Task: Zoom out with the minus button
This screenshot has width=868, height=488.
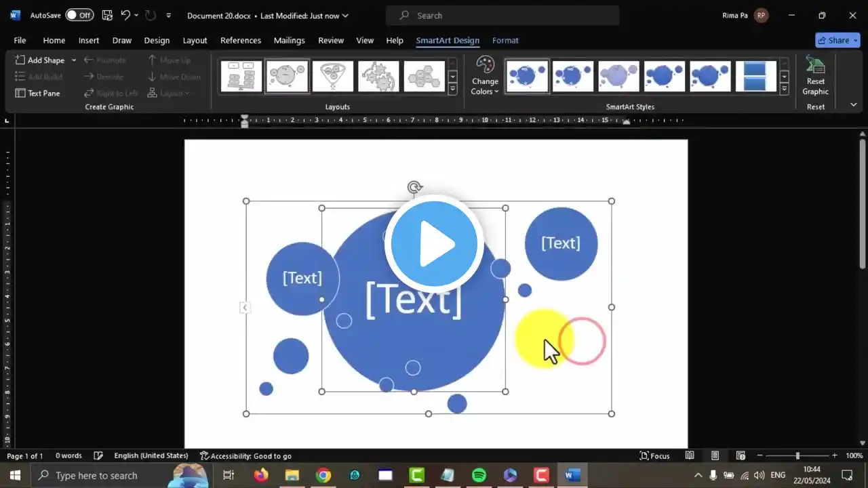Action: tap(759, 456)
